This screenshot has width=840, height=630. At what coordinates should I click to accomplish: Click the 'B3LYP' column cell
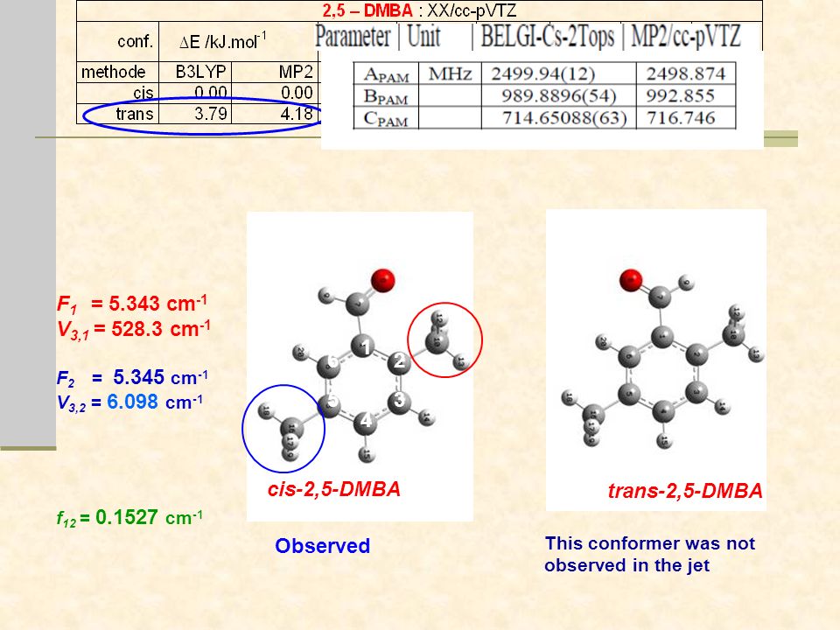tap(195, 72)
